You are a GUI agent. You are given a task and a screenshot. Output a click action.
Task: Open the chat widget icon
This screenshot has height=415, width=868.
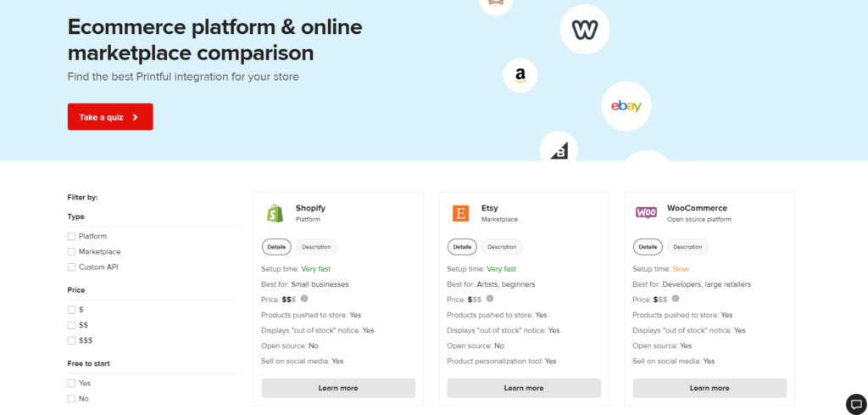tap(856, 403)
